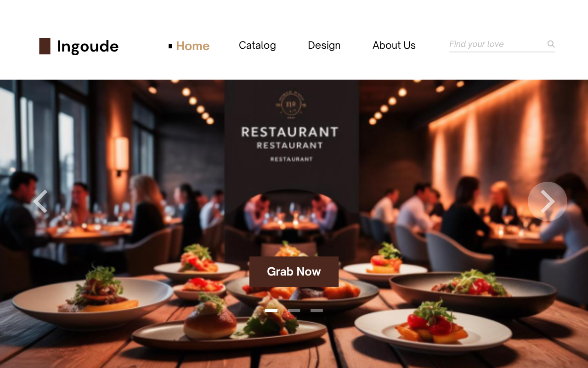The image size is (588, 368).
Task: Select the first active slide indicator
Action: click(271, 310)
